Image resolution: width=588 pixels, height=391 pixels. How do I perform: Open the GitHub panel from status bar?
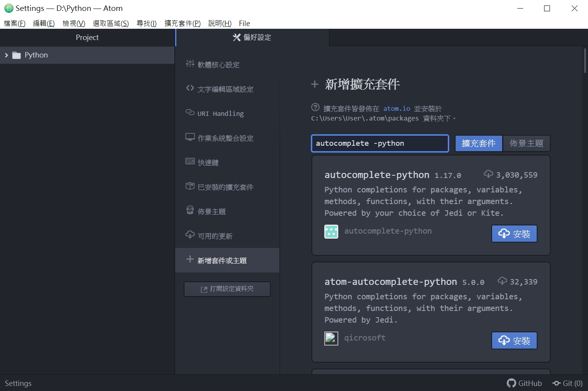tap(524, 383)
